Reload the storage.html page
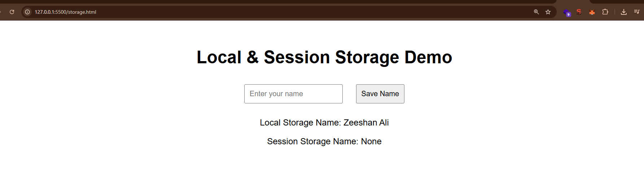The height and width of the screenshot is (196, 644). click(x=12, y=12)
